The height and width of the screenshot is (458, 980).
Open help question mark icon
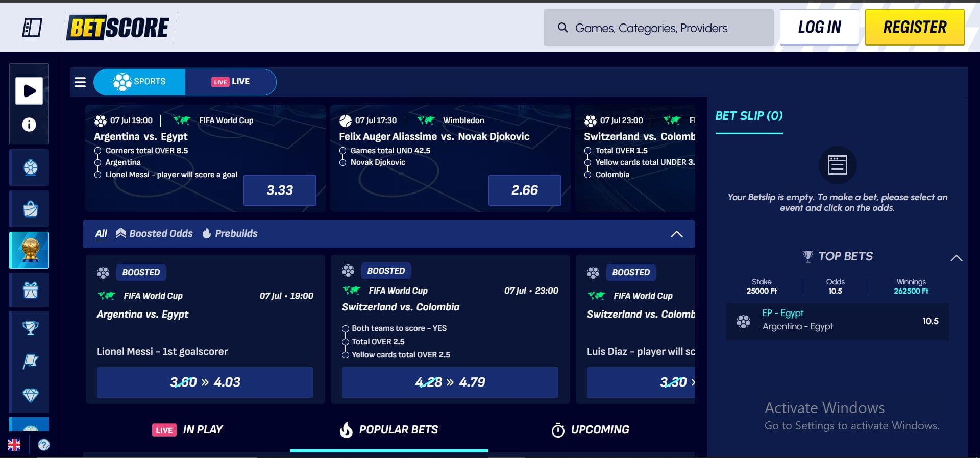click(44, 445)
